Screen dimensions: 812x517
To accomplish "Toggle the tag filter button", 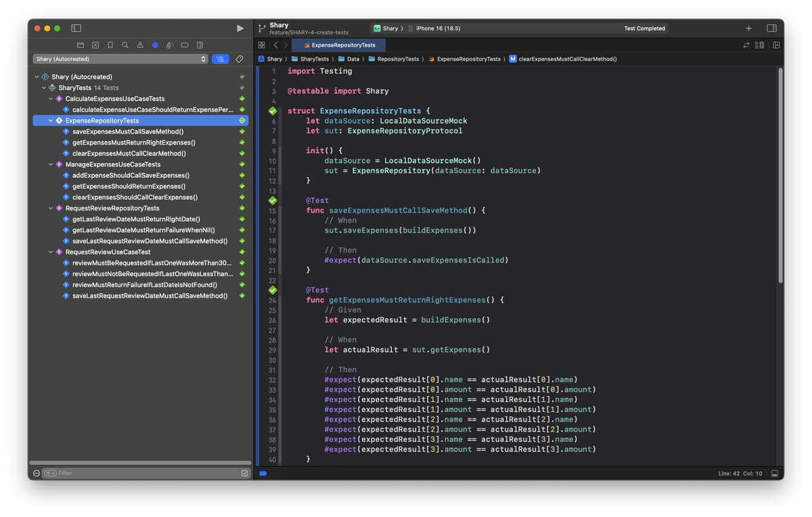I will coord(239,59).
